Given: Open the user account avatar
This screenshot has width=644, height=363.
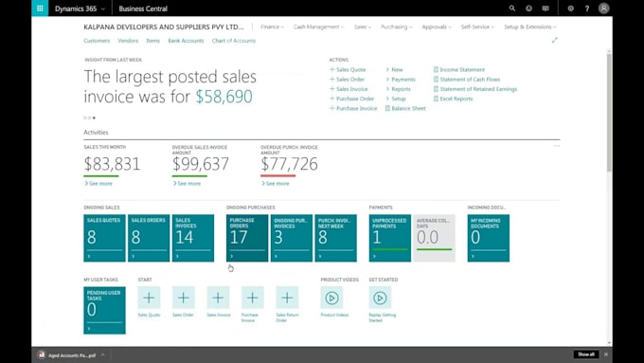Looking at the screenshot, I should [604, 9].
